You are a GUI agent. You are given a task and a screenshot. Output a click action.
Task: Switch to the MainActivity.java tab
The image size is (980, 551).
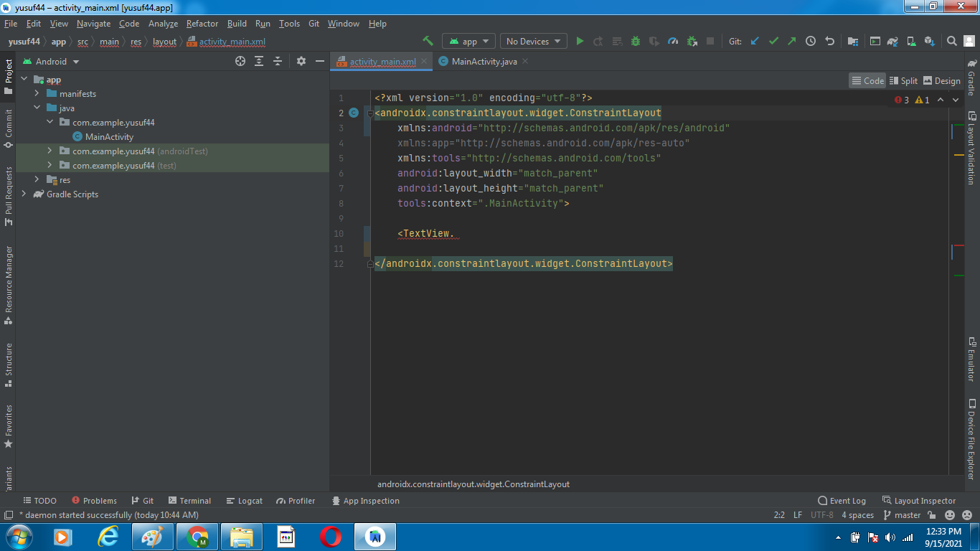[484, 61]
